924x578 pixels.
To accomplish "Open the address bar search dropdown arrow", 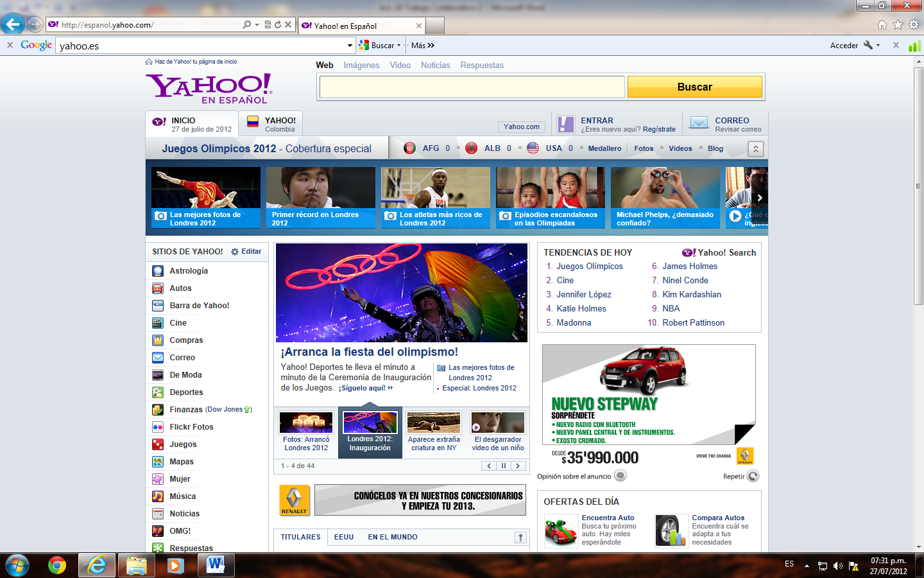I will pyautogui.click(x=257, y=25).
